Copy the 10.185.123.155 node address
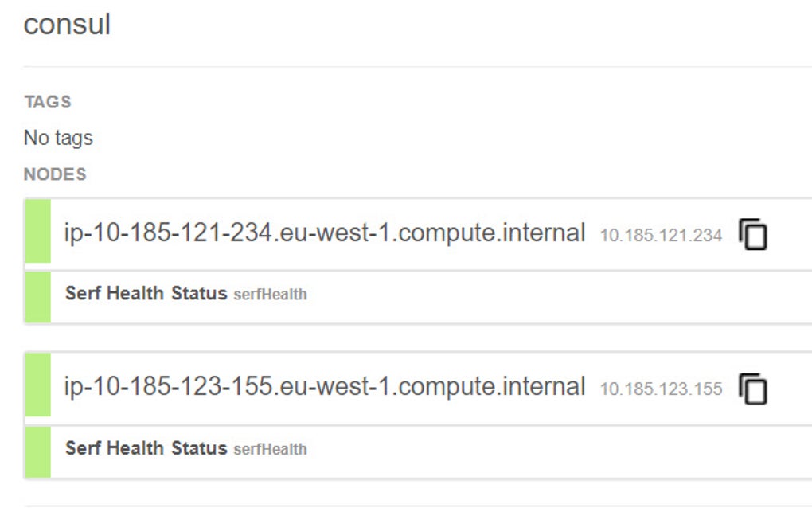 [753, 389]
